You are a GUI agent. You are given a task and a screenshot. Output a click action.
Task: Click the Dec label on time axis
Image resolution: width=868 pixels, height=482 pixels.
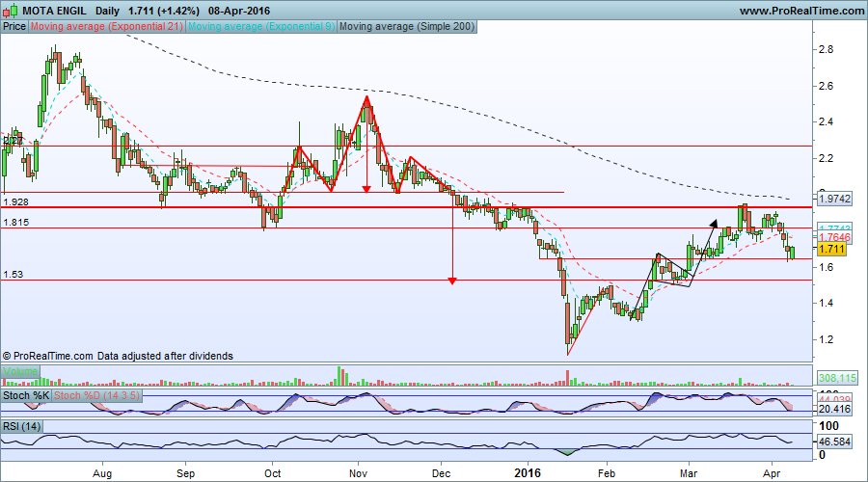coord(441,473)
